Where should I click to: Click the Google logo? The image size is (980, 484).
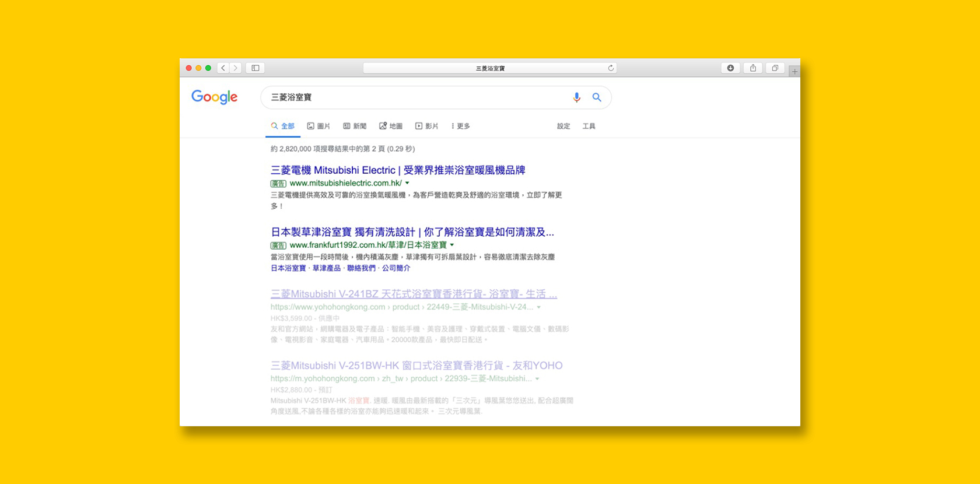215,97
